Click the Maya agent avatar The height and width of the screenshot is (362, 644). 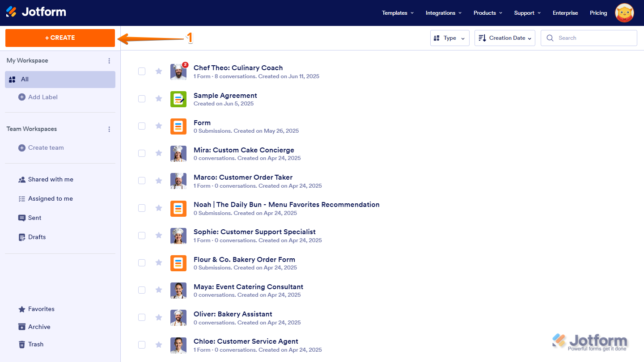pos(178,290)
